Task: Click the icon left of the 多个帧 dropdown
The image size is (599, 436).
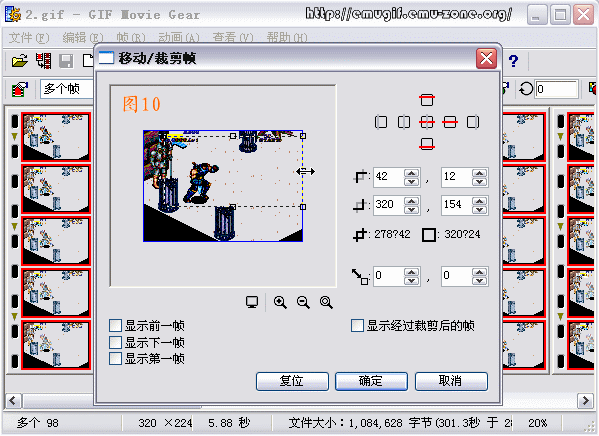Action: 20,89
